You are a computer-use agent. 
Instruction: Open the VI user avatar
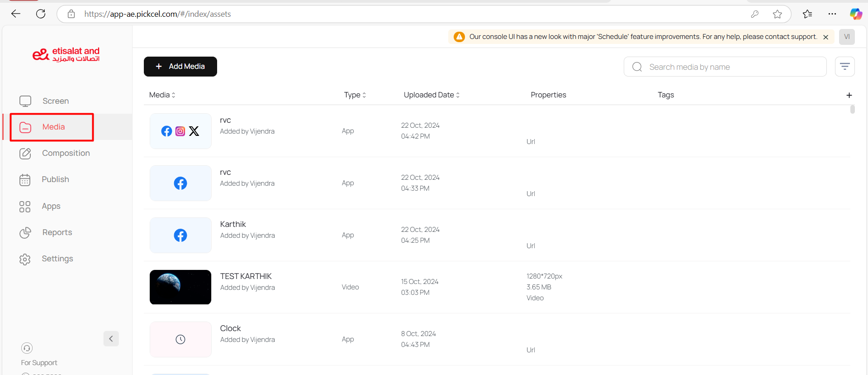[847, 37]
